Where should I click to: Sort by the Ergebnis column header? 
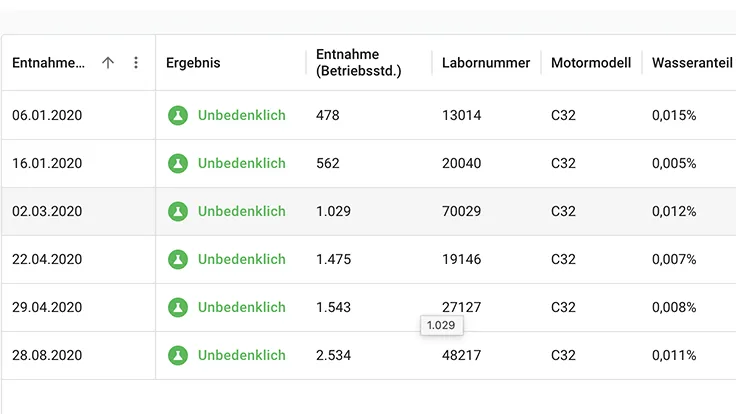(x=193, y=63)
